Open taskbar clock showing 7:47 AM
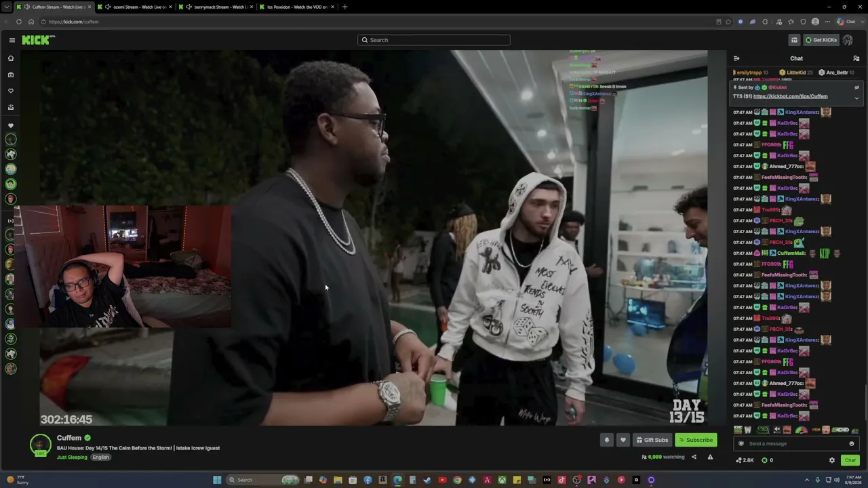The height and width of the screenshot is (488, 868). [x=853, y=480]
